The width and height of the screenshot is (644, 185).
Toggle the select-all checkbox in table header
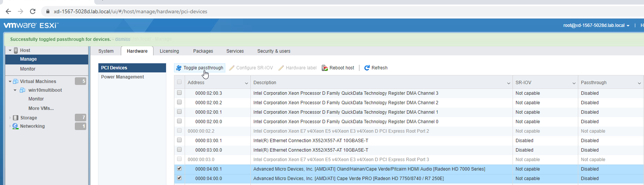tap(179, 82)
